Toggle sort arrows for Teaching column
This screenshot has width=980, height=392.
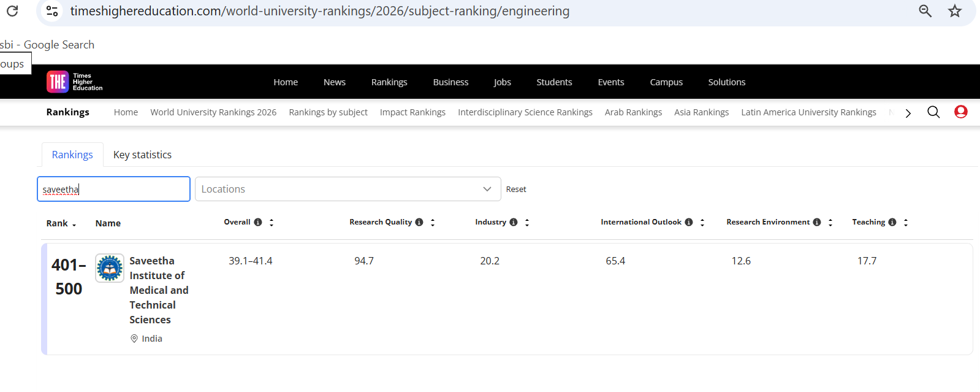click(x=906, y=222)
